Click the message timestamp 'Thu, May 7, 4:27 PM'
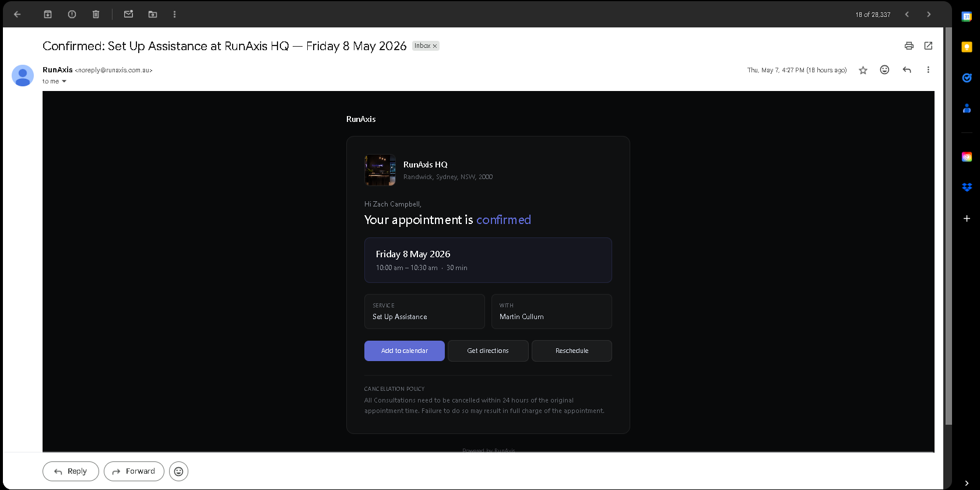Image resolution: width=980 pixels, height=490 pixels. tap(775, 70)
